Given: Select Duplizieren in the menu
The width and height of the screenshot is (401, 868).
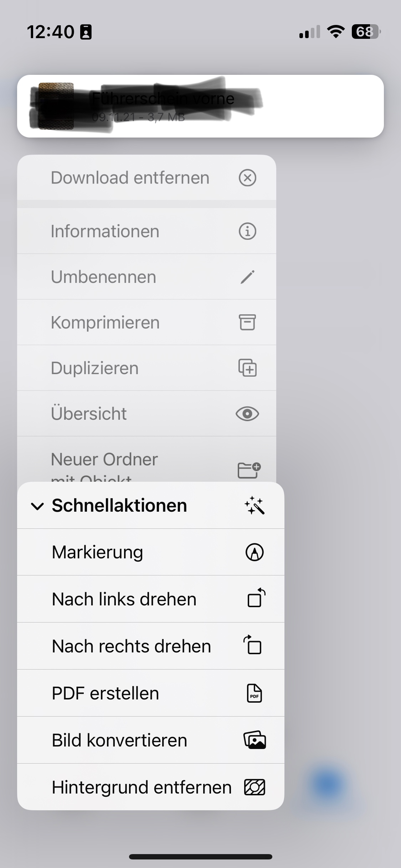Looking at the screenshot, I should tap(95, 368).
